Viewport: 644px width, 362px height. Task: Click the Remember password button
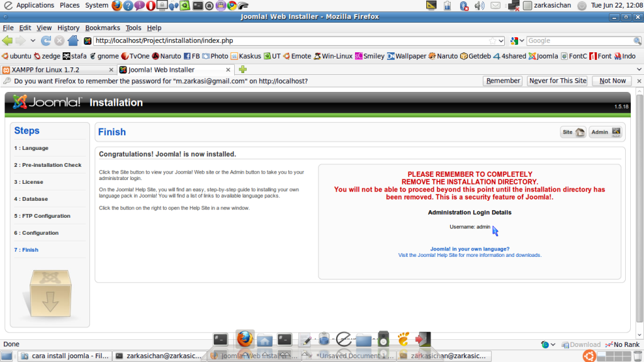pyautogui.click(x=503, y=81)
